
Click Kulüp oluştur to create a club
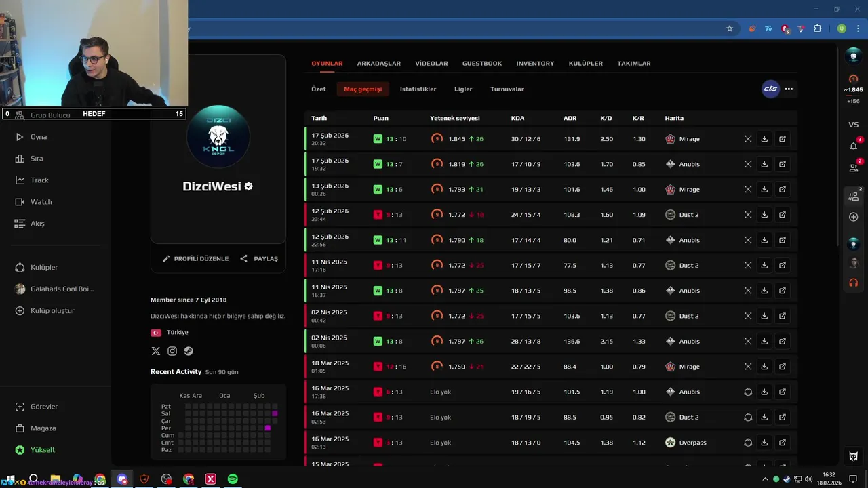coord(45,311)
